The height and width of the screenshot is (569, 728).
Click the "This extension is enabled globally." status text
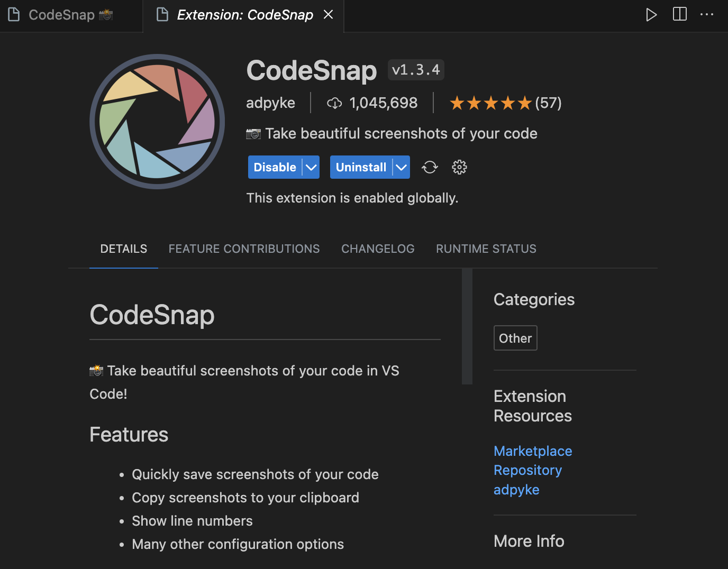352,198
